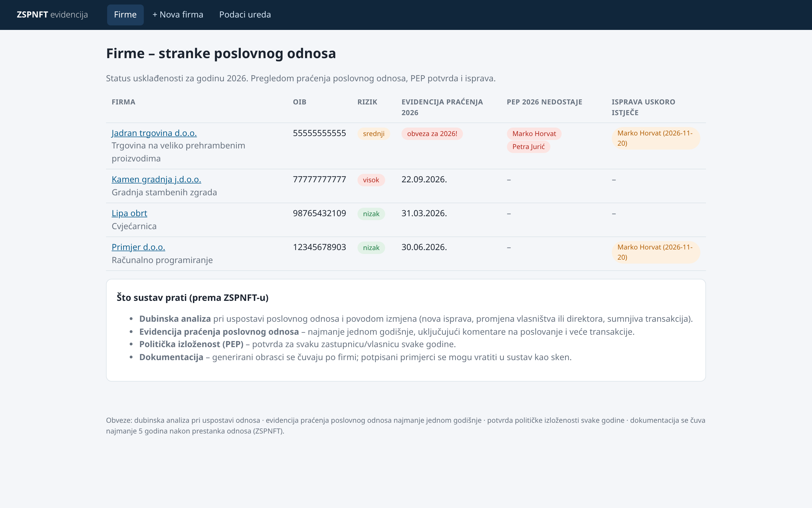This screenshot has height=508, width=812.
Task: Open Kamen gradnja j.d.o.o. company link
Action: [x=156, y=179]
